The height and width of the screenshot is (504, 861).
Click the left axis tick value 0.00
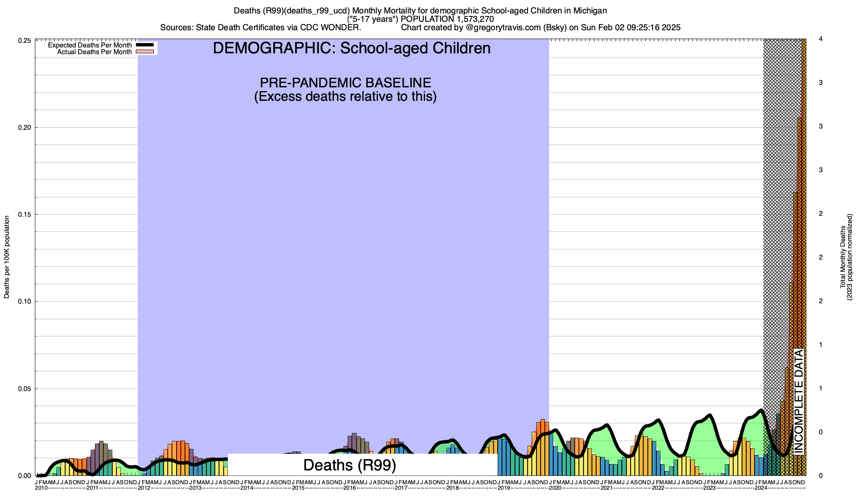pos(24,476)
